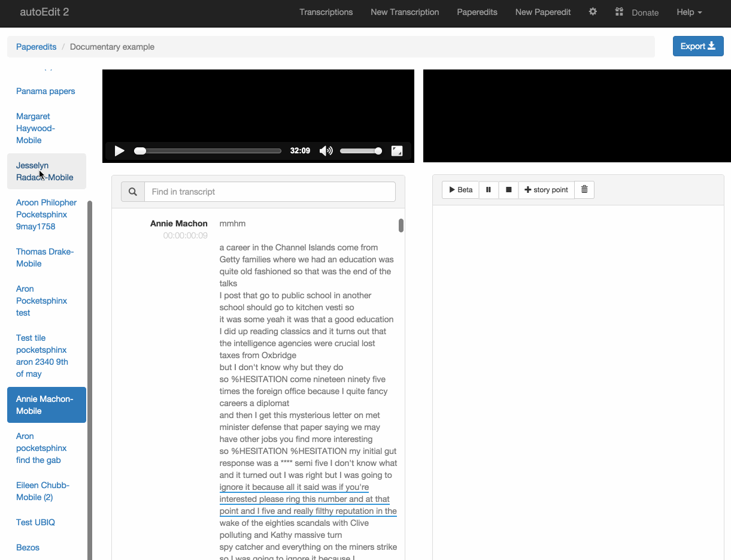Adjust the video volume slider
Screen dimensions: 731x560
(x=360, y=151)
